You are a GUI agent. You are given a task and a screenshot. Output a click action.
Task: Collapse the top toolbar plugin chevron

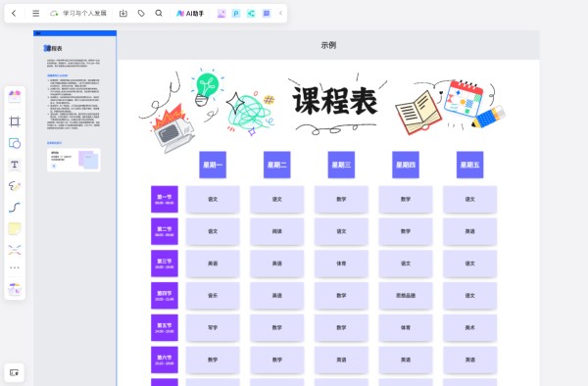[x=280, y=14]
